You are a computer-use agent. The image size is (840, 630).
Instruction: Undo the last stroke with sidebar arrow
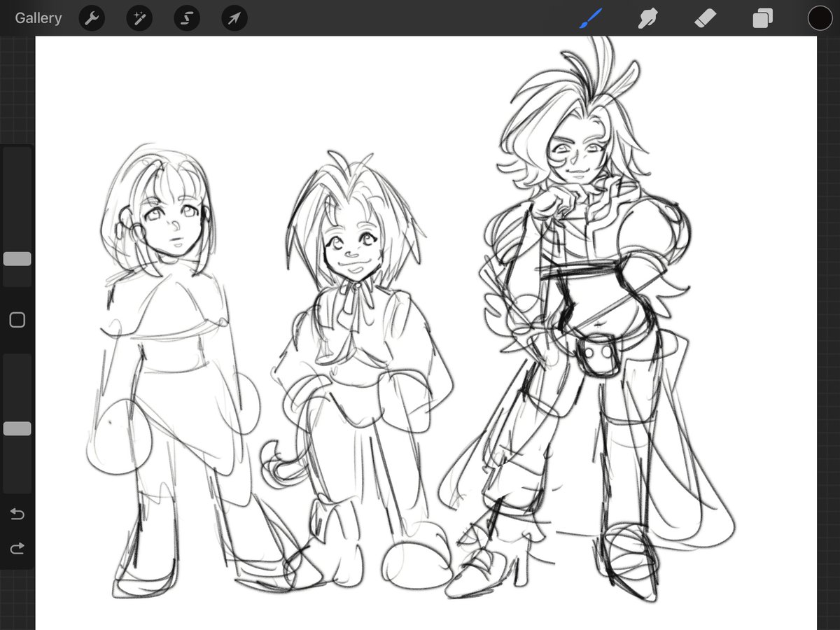tap(17, 514)
